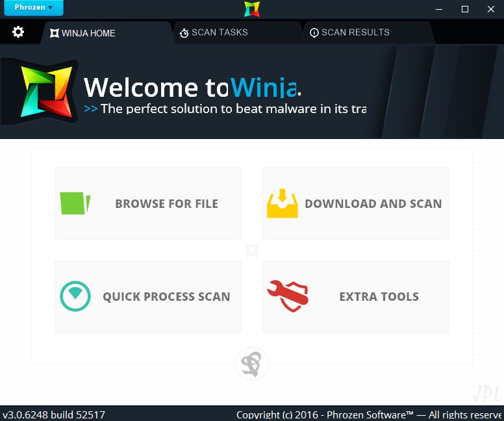Viewport: 504px width, 421px height.
Task: Click the Winja icon on the Home tab
Action: coord(55,33)
